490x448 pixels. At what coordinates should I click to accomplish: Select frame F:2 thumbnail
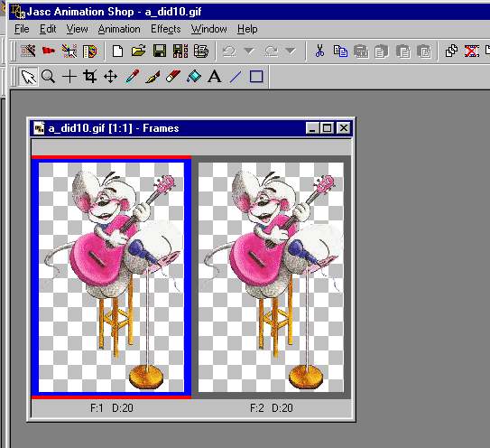[x=271, y=277]
